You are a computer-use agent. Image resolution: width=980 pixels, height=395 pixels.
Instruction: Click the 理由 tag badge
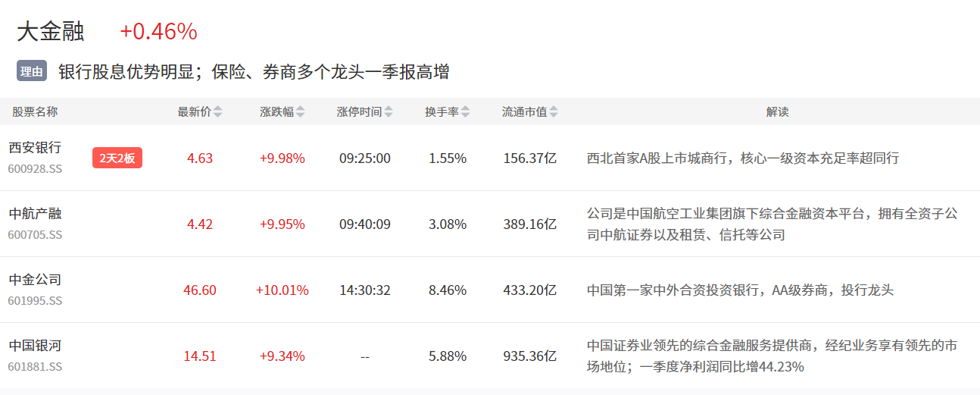point(32,72)
